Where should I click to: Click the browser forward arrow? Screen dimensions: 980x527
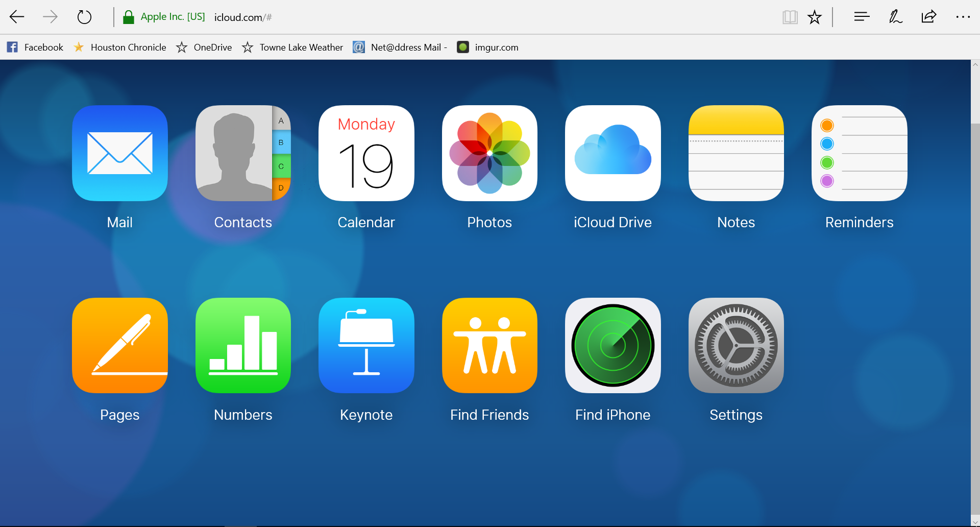pos(50,17)
